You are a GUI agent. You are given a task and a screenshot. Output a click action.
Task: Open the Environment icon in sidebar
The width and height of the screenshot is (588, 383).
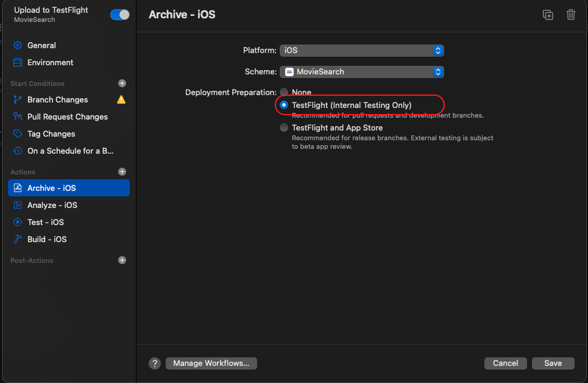click(18, 62)
